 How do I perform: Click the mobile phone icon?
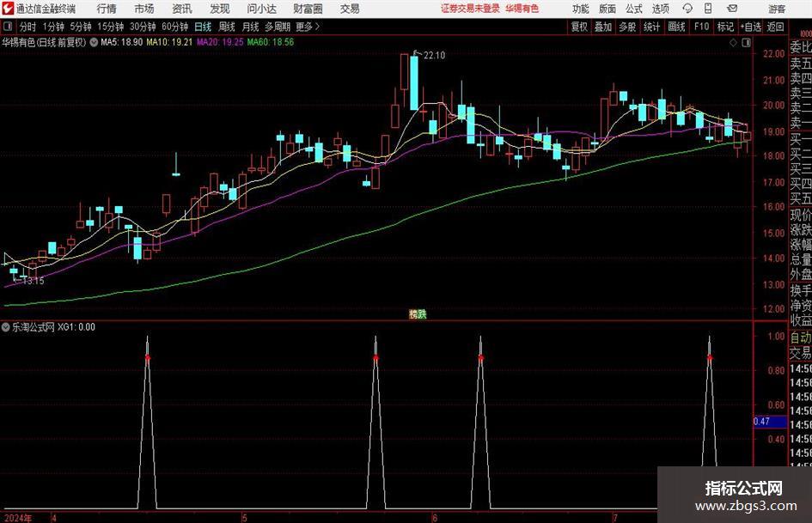[x=708, y=9]
